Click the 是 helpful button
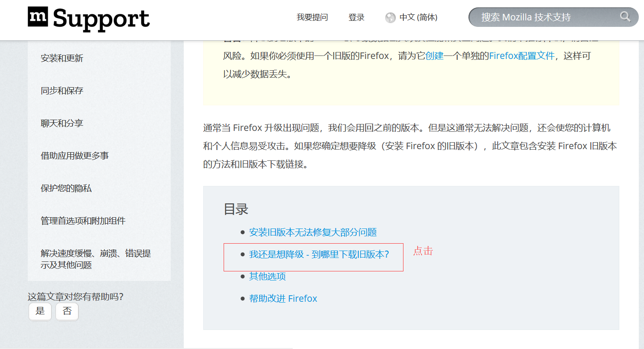644x349 pixels. point(40,311)
